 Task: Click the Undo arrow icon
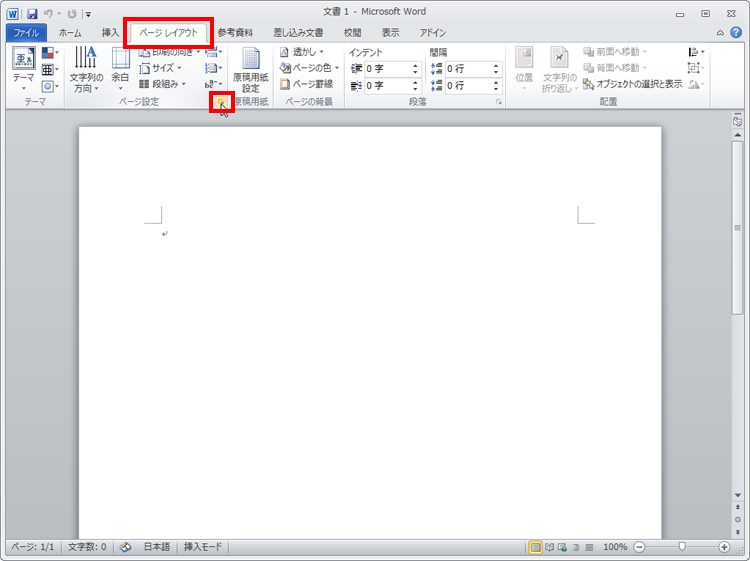click(48, 14)
